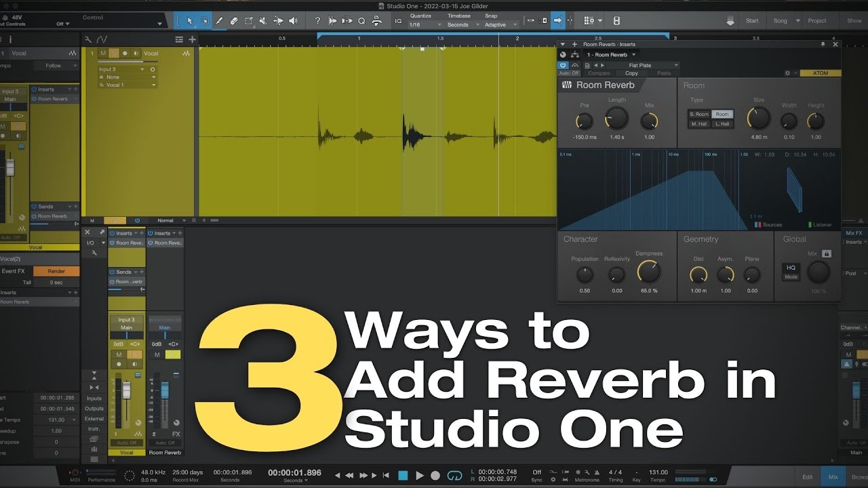This screenshot has height=488, width=868.
Task: Select the Eraser tool
Action: (234, 21)
